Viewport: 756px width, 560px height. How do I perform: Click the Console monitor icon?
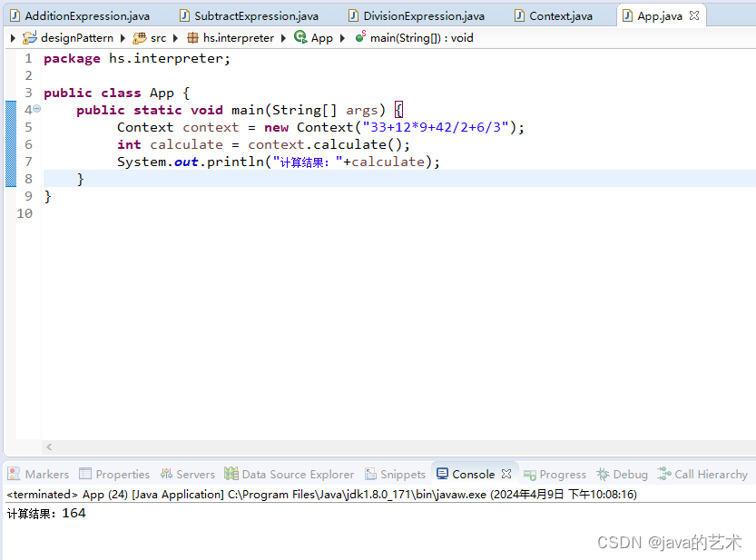coord(442,474)
